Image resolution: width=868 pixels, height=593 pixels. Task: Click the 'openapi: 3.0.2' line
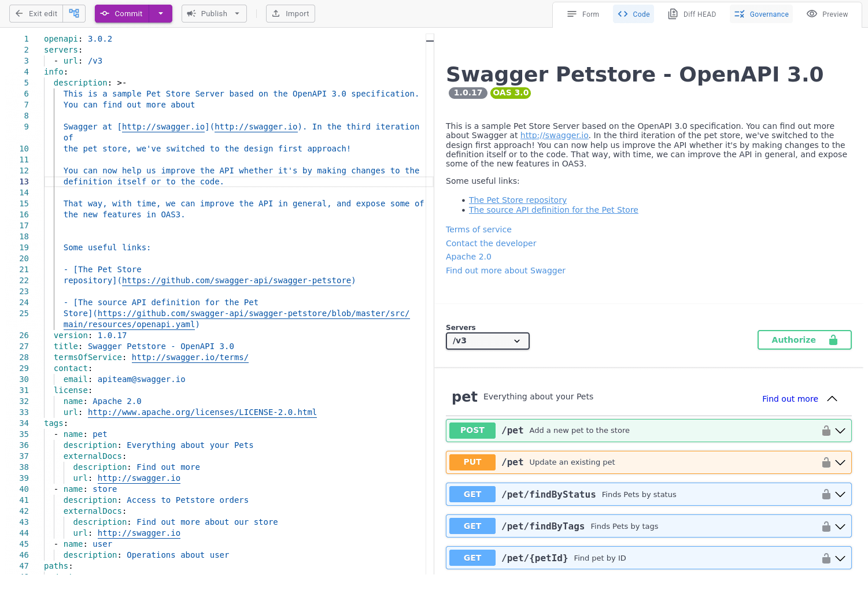78,39
